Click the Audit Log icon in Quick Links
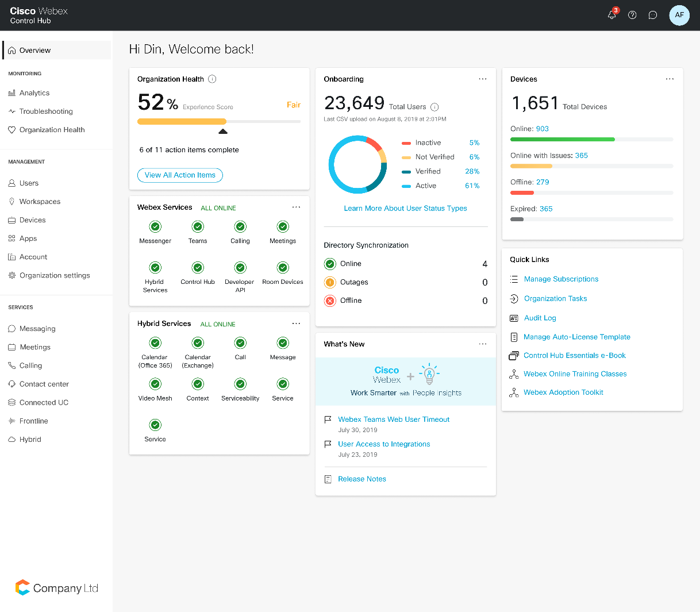This screenshot has width=700, height=612. click(514, 318)
